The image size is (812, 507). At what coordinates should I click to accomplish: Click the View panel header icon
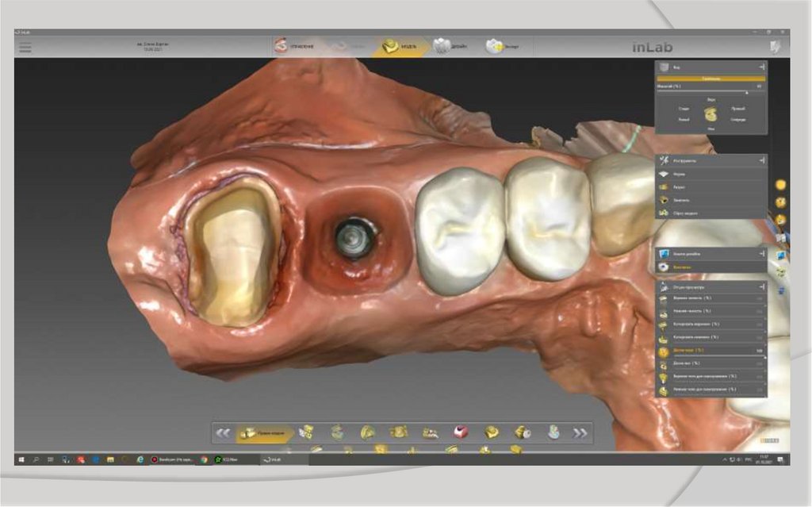(664, 67)
